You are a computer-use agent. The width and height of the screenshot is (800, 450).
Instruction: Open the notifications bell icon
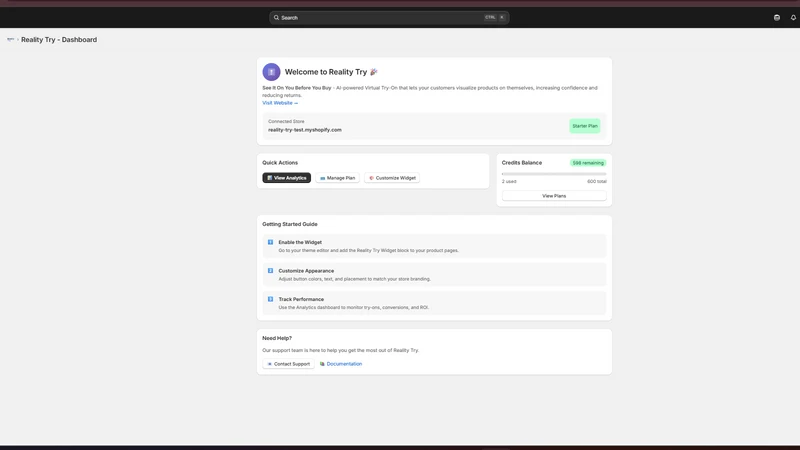point(793,17)
